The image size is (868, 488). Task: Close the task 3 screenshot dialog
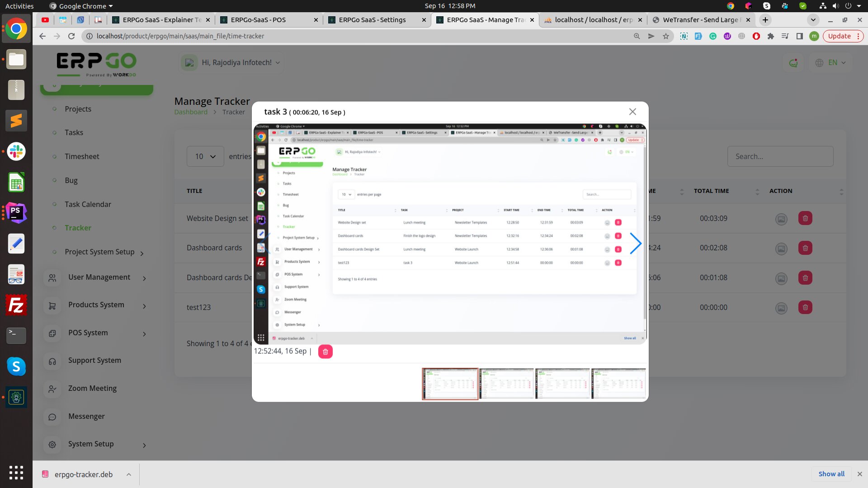[632, 112]
